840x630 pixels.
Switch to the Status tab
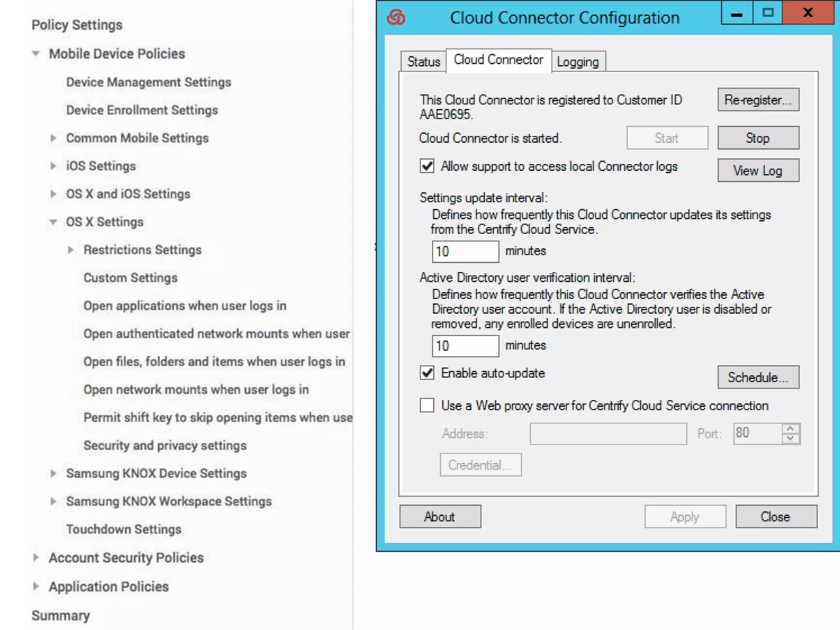coord(423,62)
